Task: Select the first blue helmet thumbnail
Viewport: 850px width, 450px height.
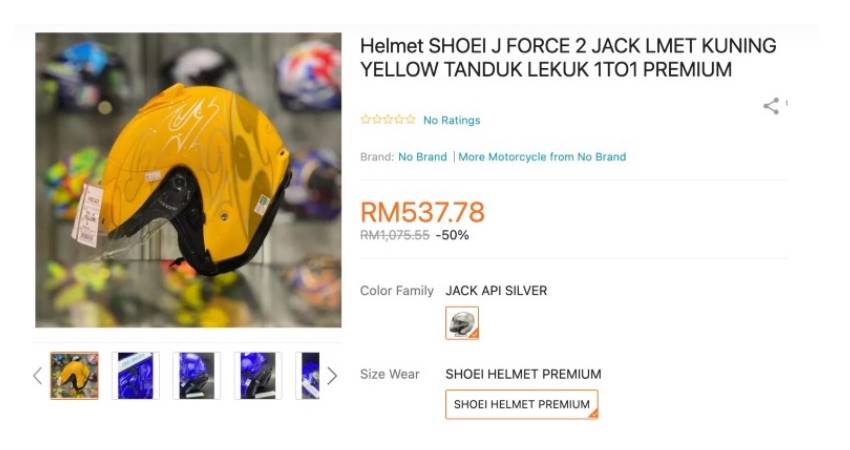Action: 136,376
